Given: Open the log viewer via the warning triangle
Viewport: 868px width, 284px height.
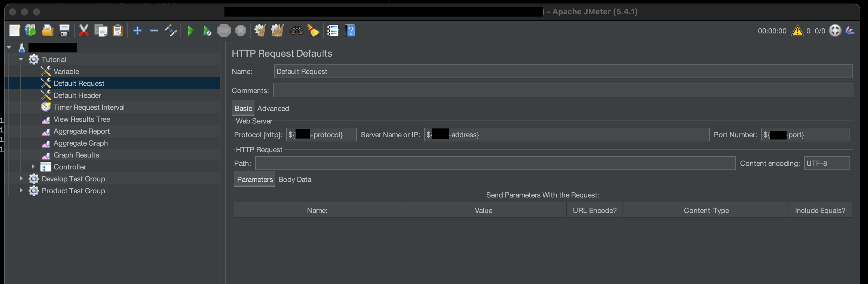Looking at the screenshot, I should pyautogui.click(x=797, y=31).
